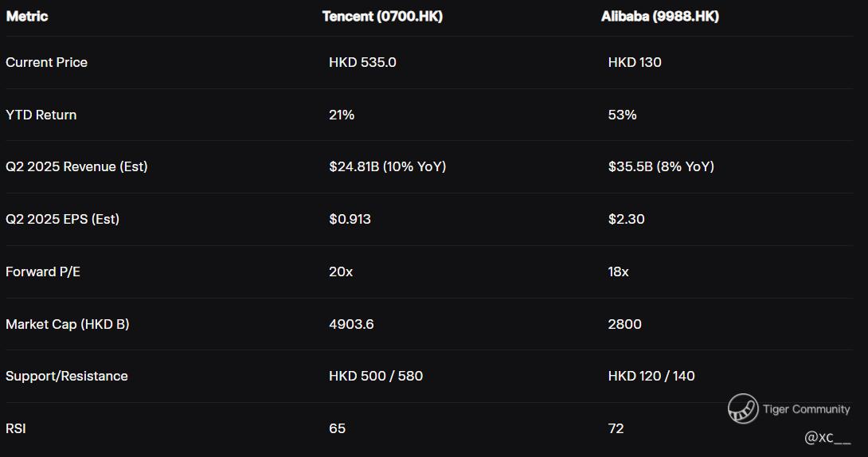Click the Q2 2025 Revenue (Est) label
Screen dimensions: 868x457
click(x=76, y=166)
